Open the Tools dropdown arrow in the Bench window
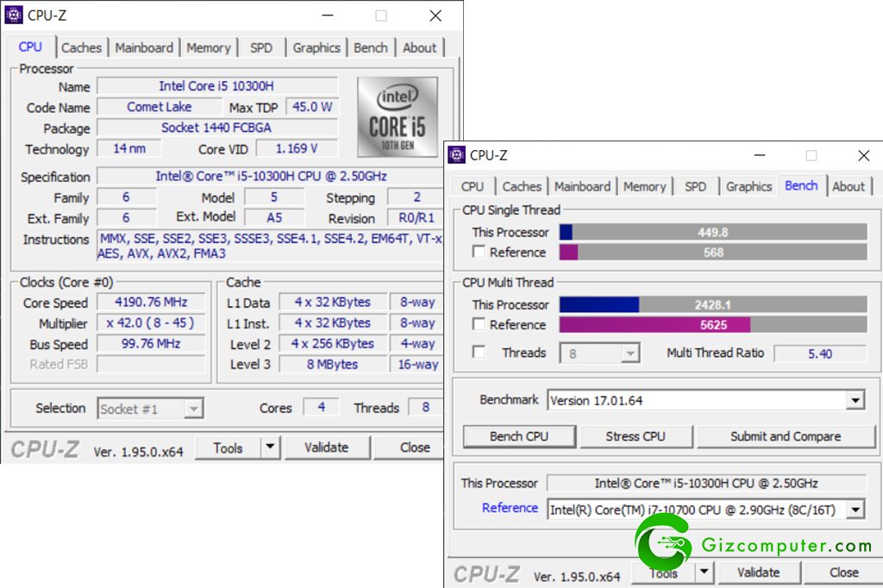 (704, 572)
